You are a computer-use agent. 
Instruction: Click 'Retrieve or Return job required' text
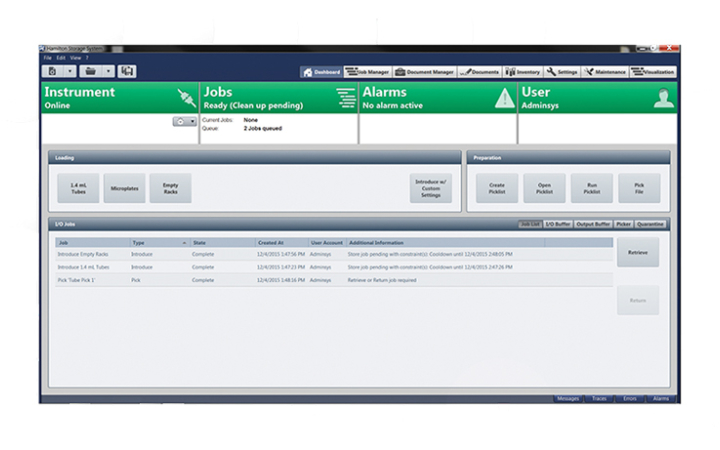point(382,280)
